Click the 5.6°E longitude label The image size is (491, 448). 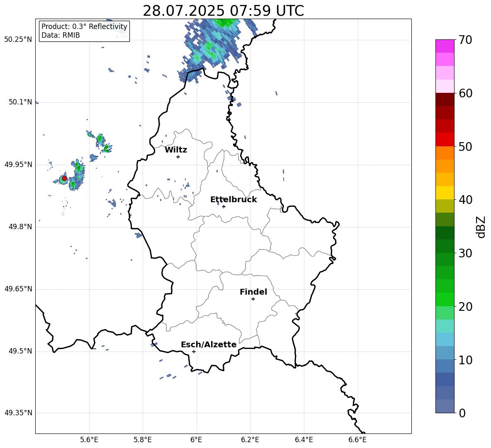pyautogui.click(x=89, y=440)
